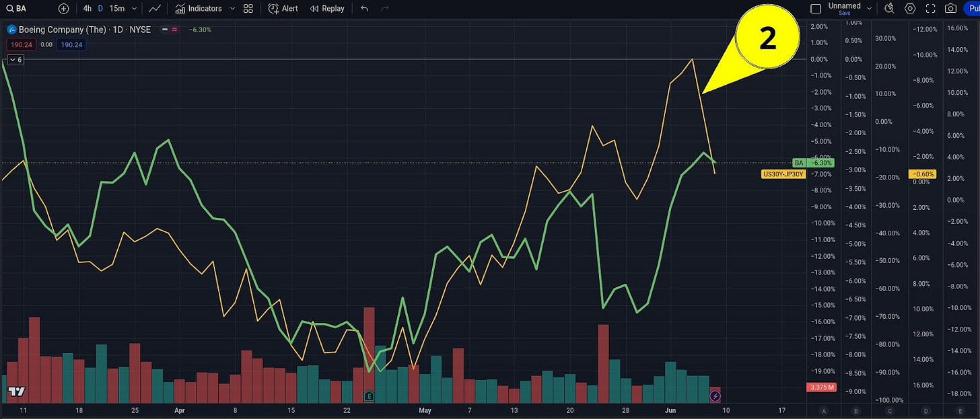This screenshot has width=980, height=419.
Task: Select price scale E button
Action: 960,411
